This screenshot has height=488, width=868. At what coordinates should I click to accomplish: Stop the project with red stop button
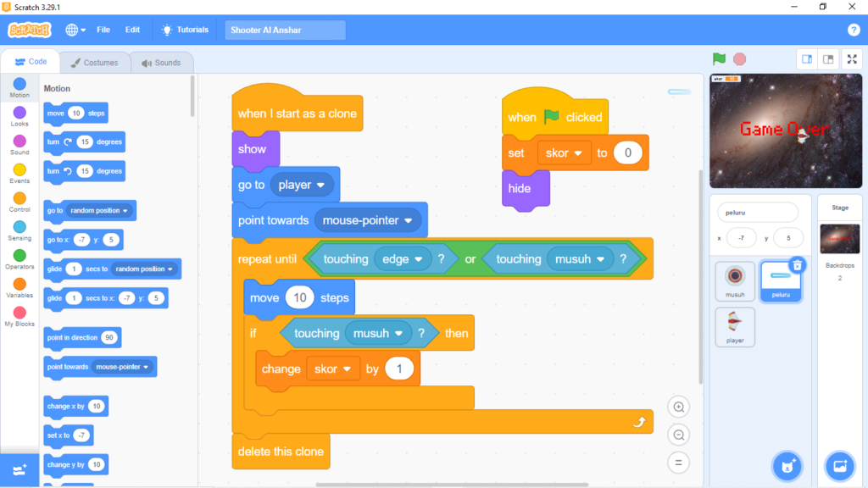click(x=739, y=58)
